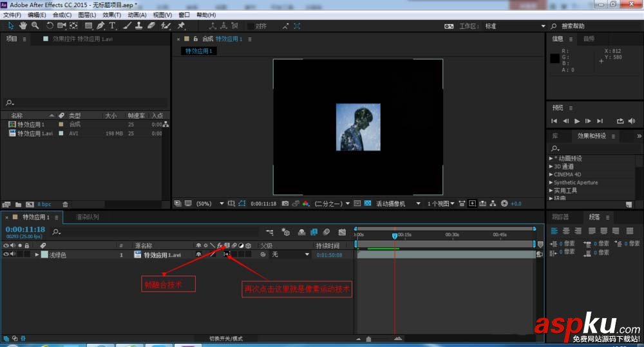This screenshot has width=644, height=347.
Task: Click the 切换开关/模式 button
Action: click(226, 339)
